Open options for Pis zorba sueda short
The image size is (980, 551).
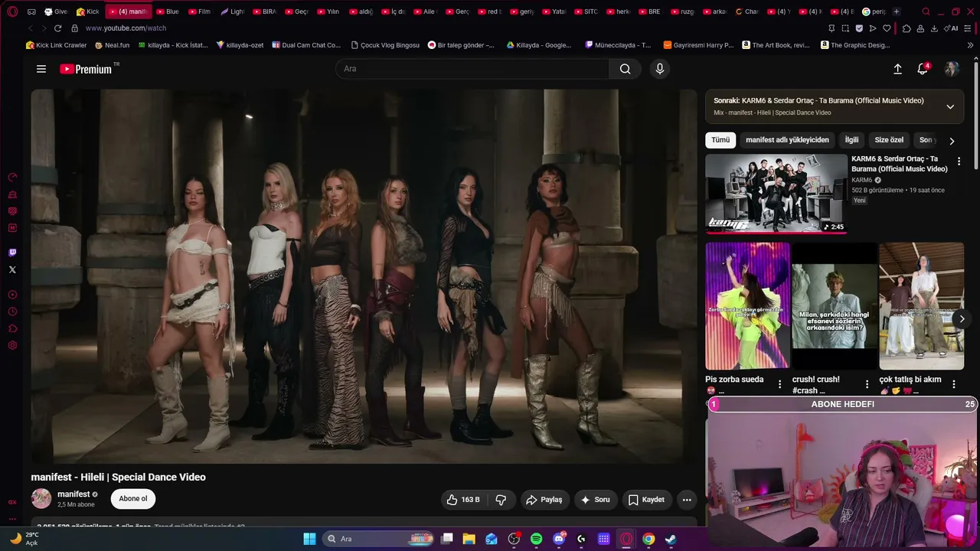point(780,384)
